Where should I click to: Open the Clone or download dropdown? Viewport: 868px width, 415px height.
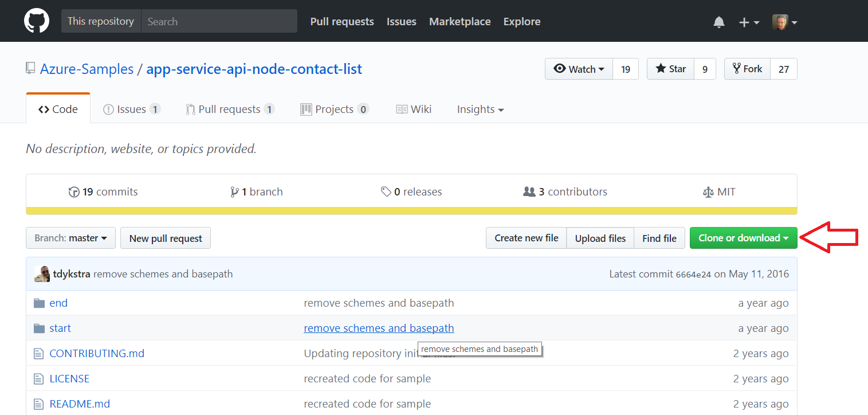click(744, 238)
